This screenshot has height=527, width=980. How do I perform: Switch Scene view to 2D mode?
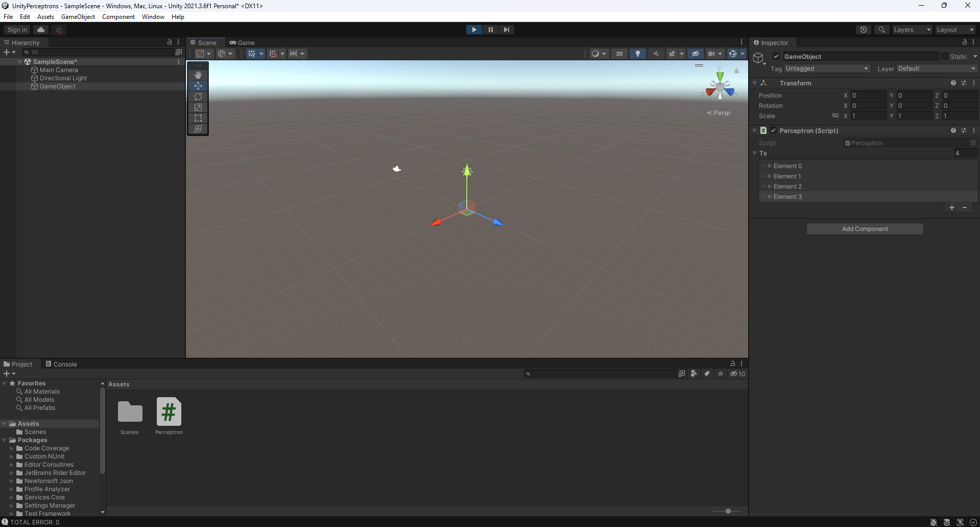(x=619, y=53)
